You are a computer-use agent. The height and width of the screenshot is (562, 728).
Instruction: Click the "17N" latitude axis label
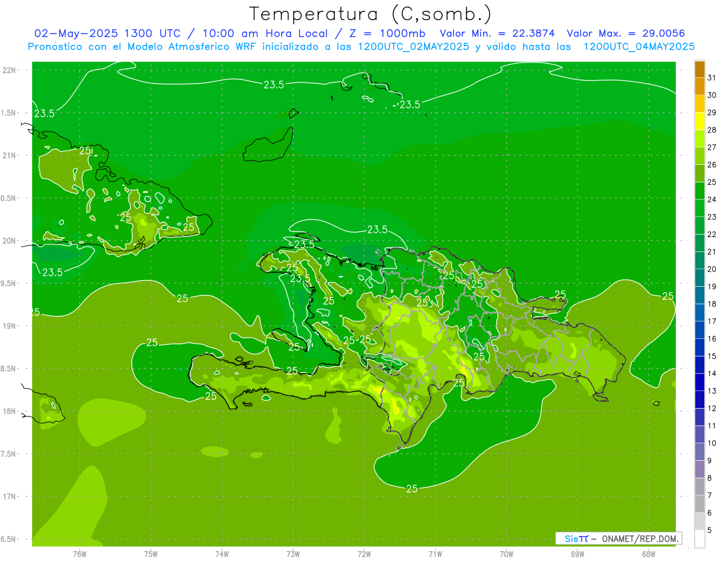(x=10, y=496)
